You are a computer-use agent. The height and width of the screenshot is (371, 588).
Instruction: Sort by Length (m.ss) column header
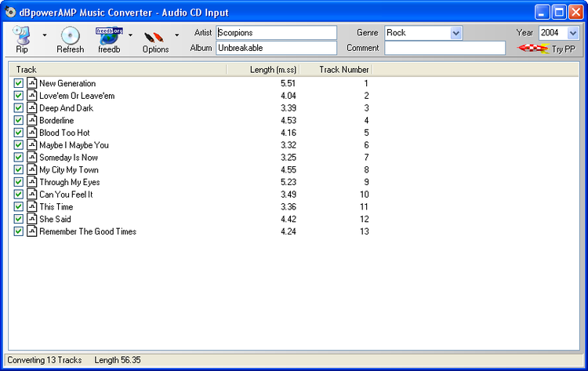pos(263,69)
